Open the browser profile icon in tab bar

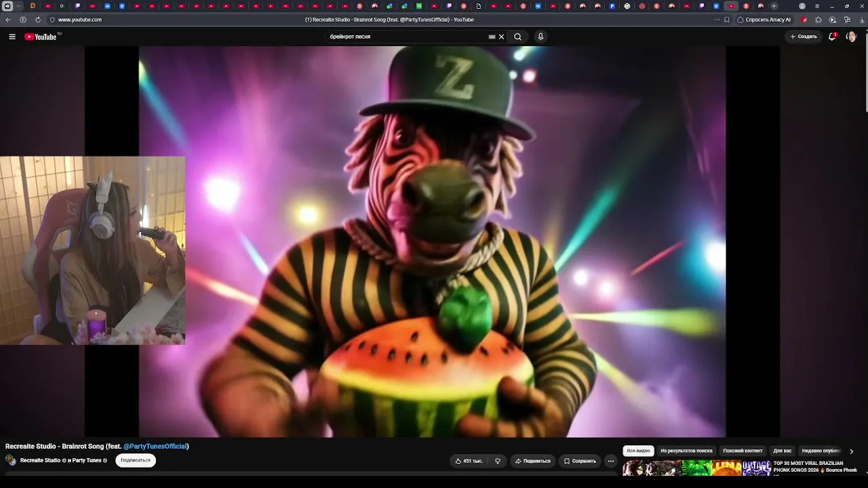802,6
